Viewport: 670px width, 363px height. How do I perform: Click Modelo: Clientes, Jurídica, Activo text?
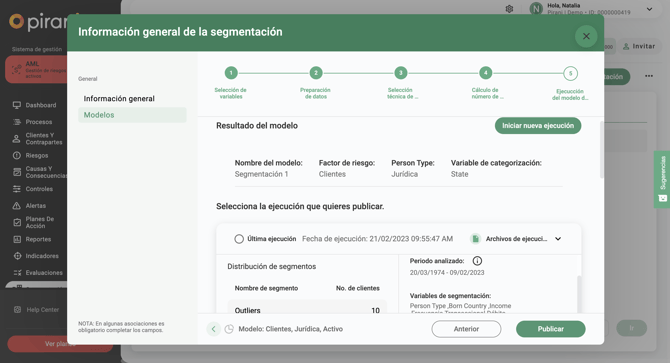pyautogui.click(x=291, y=329)
